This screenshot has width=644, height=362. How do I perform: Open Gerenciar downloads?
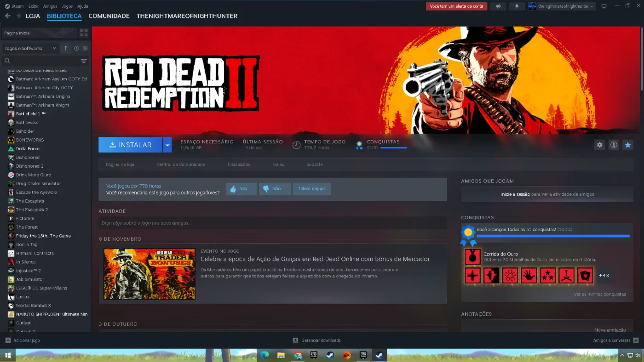coord(317,340)
